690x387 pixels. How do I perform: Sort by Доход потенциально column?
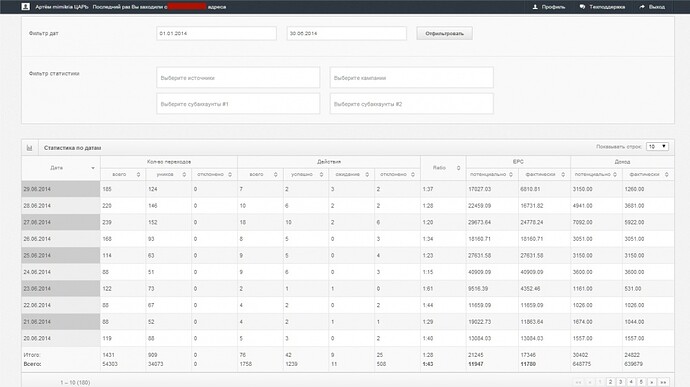coord(596,175)
